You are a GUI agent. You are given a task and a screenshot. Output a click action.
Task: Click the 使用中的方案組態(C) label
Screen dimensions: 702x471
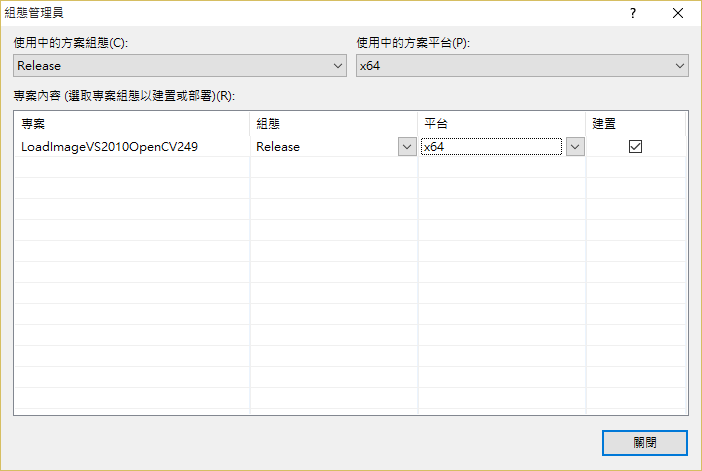point(71,43)
